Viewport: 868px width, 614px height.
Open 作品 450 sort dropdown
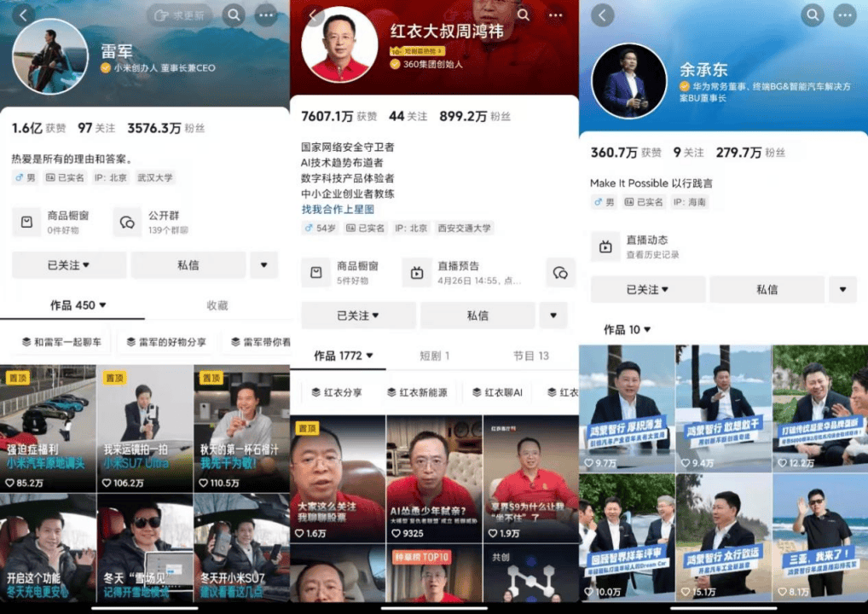78,305
